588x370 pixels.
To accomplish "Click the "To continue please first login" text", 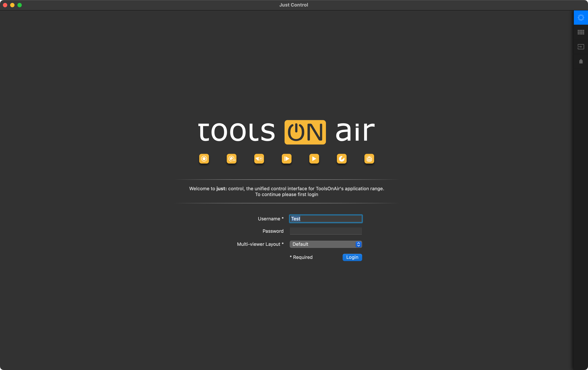I will click(287, 194).
